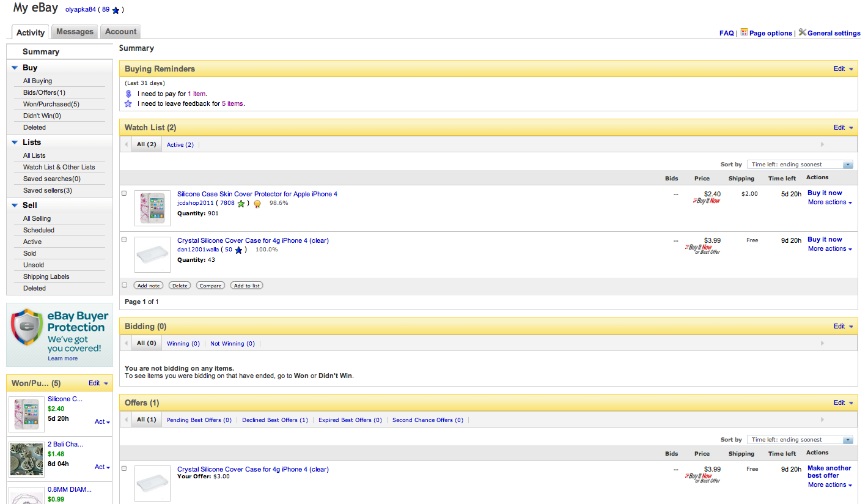868x504 pixels.
Task: Tick the Watch List Crystal Silicone Cover checkbox
Action: [x=124, y=240]
